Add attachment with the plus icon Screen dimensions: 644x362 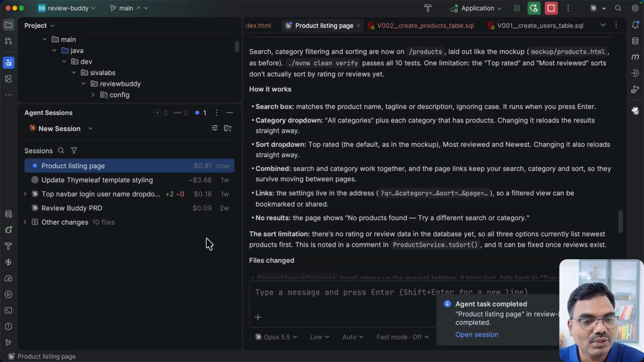258,317
